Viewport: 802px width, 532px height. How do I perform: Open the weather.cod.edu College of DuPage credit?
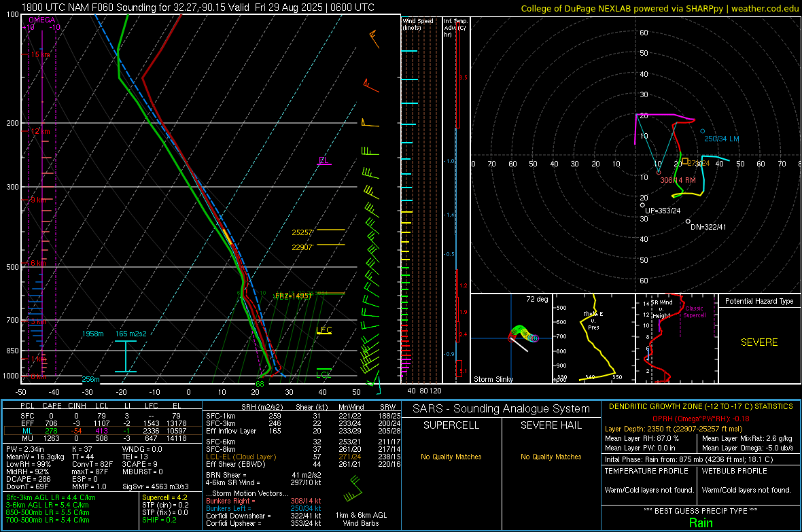pyautogui.click(x=659, y=8)
